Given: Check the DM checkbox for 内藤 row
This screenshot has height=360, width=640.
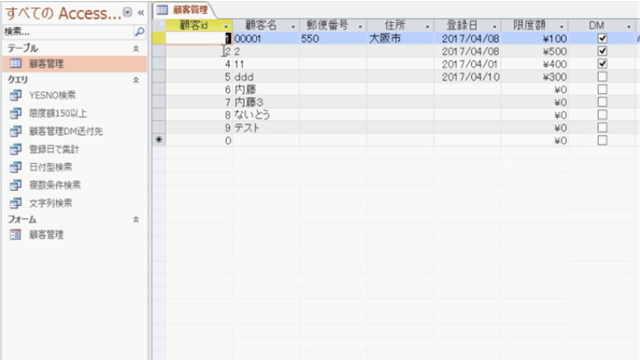Looking at the screenshot, I should click(x=602, y=89).
